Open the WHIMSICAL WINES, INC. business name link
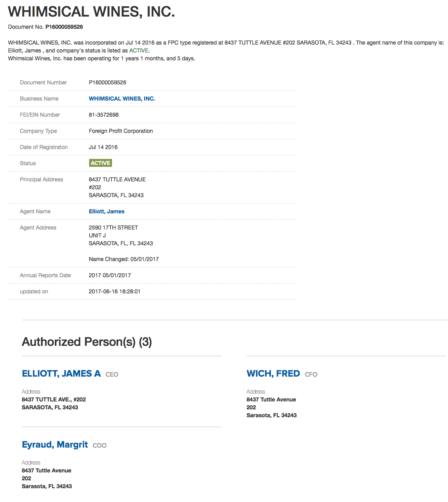The image size is (448, 502). pos(122,99)
